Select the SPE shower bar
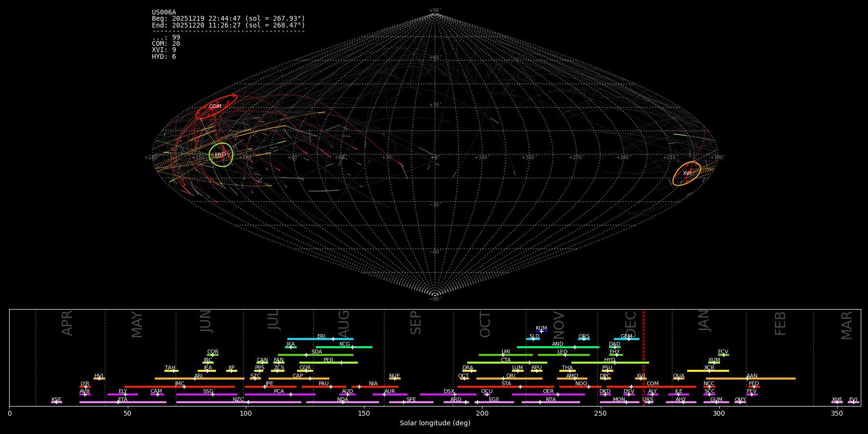The width and height of the screenshot is (868, 434). tap(411, 402)
